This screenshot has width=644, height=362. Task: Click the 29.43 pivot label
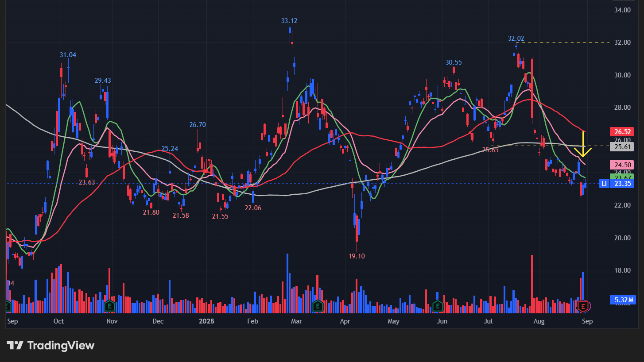[x=103, y=81]
